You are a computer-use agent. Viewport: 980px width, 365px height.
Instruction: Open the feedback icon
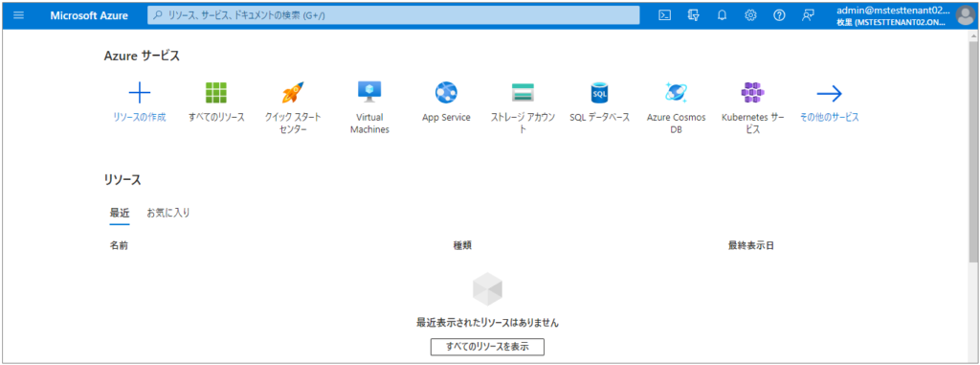[x=808, y=15]
